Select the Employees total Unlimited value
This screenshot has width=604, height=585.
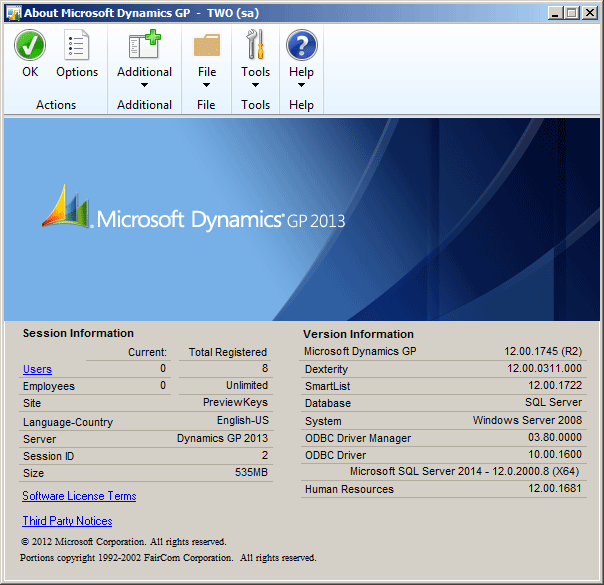pyautogui.click(x=247, y=385)
